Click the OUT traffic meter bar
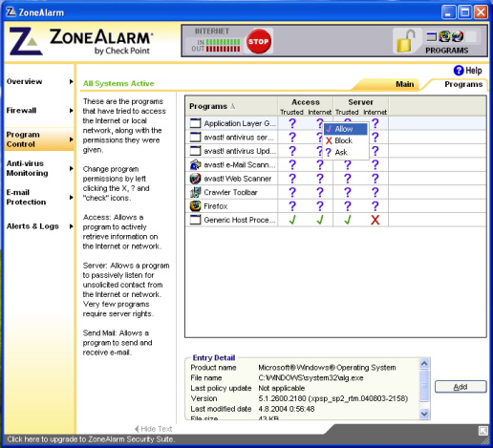Image resolution: width=493 pixels, height=448 pixels. (x=224, y=49)
